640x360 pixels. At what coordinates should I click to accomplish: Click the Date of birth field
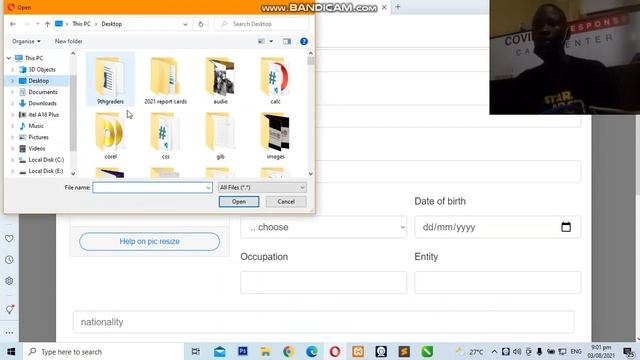[498, 227]
